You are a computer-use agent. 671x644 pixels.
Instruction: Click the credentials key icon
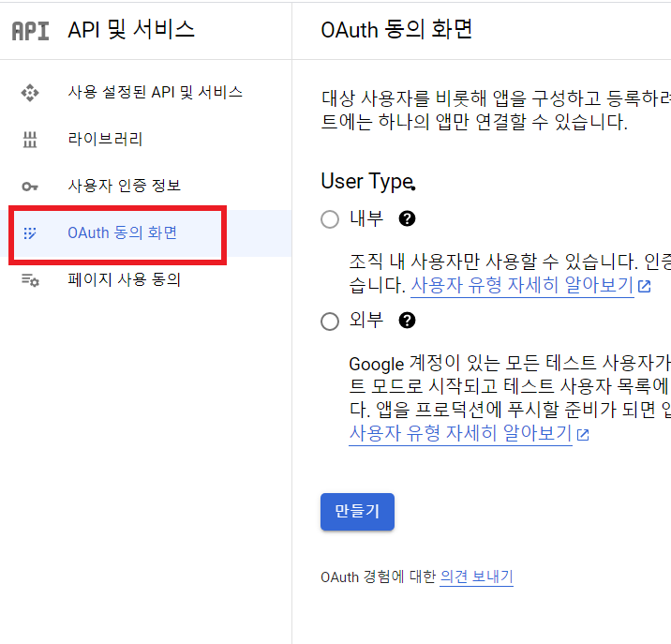30,187
